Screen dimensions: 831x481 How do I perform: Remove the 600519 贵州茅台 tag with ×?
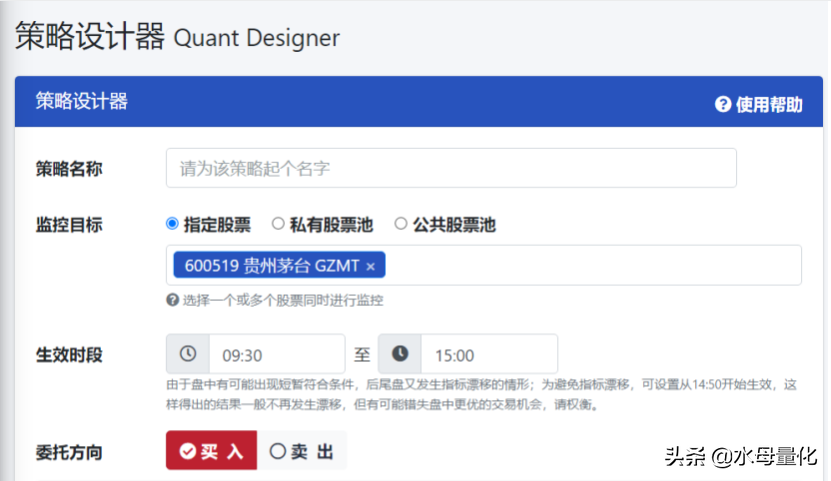370,266
